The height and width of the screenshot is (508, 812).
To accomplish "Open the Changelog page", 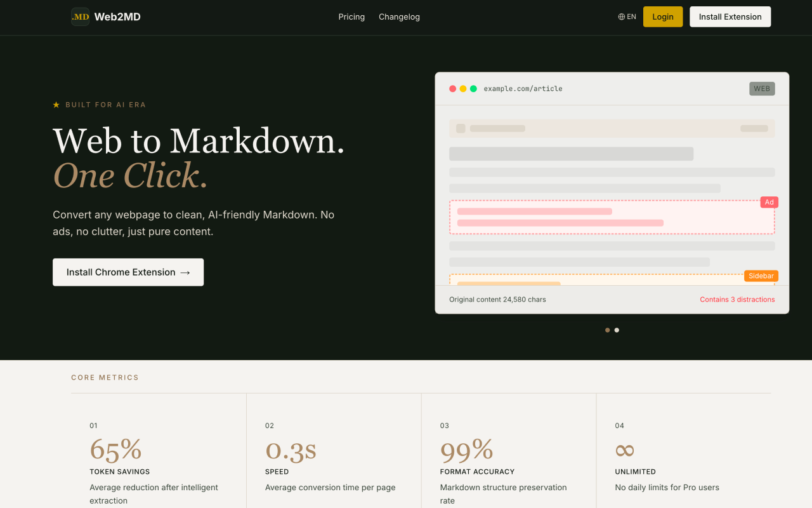I will point(399,17).
